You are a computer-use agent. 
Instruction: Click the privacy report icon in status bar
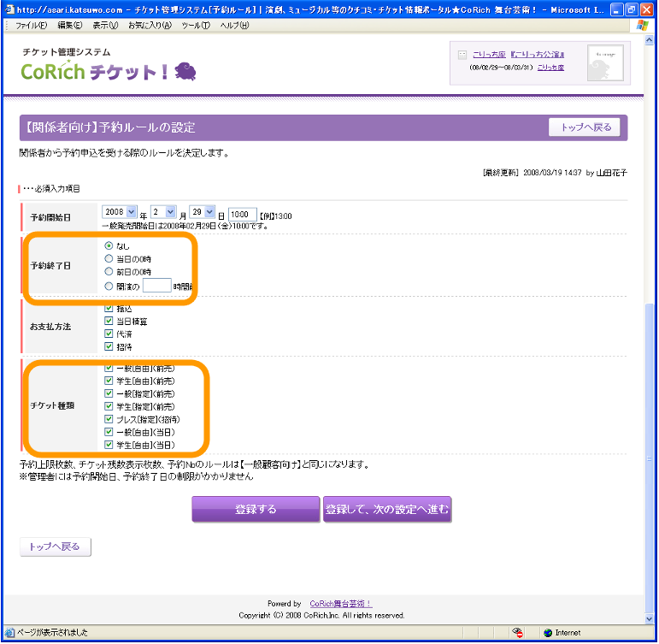(x=517, y=633)
